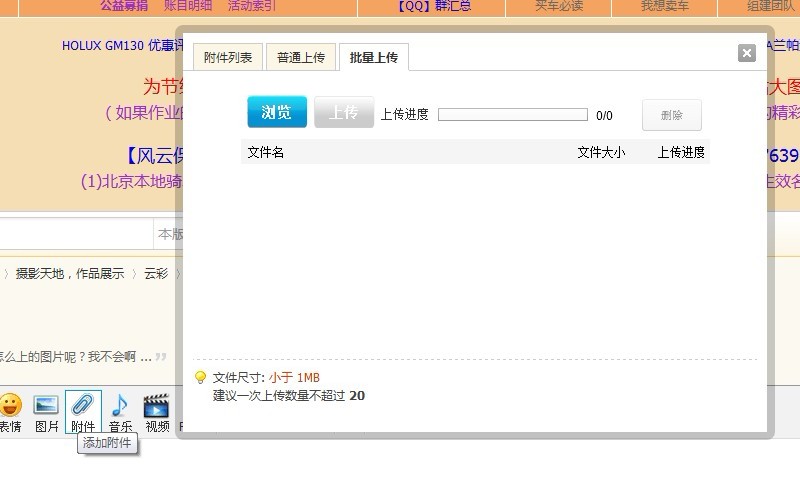Go to the 云彩 breadcrumb
Screen dimensions: 800x485
pyautogui.click(x=156, y=273)
